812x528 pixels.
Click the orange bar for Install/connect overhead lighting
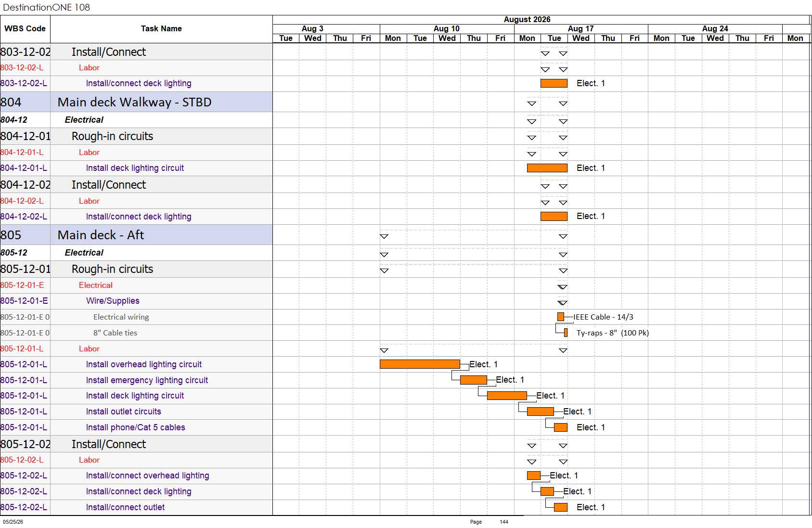pyautogui.click(x=534, y=476)
